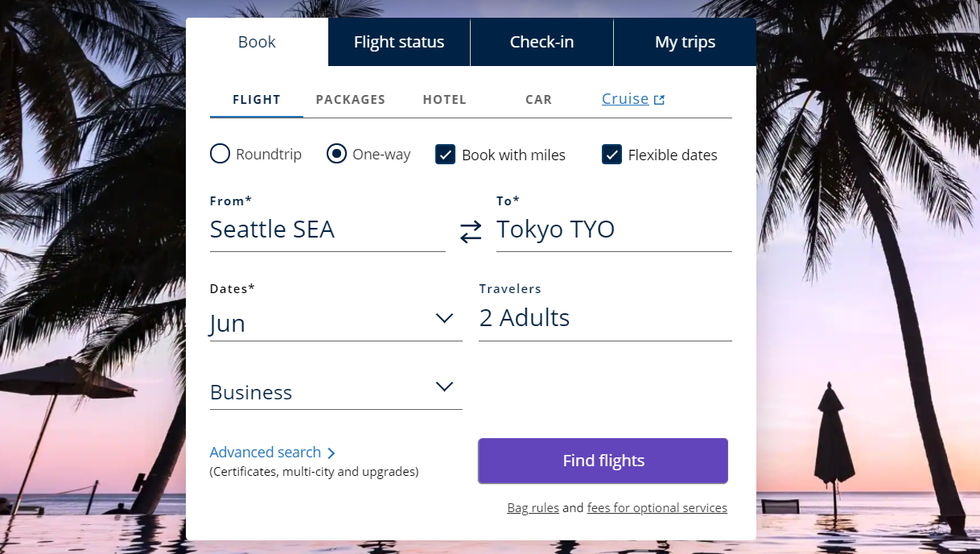Image resolution: width=980 pixels, height=554 pixels.
Task: Select the Roundtrip option
Action: click(220, 153)
